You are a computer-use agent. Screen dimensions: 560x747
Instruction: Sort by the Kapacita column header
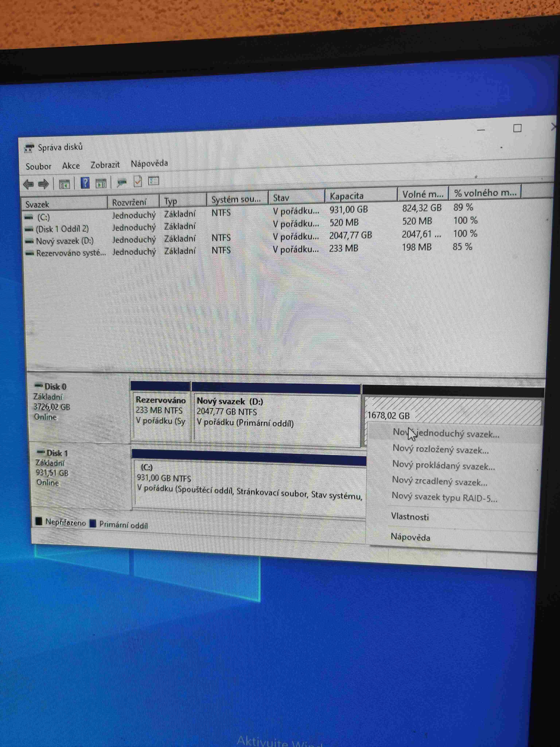pyautogui.click(x=347, y=196)
